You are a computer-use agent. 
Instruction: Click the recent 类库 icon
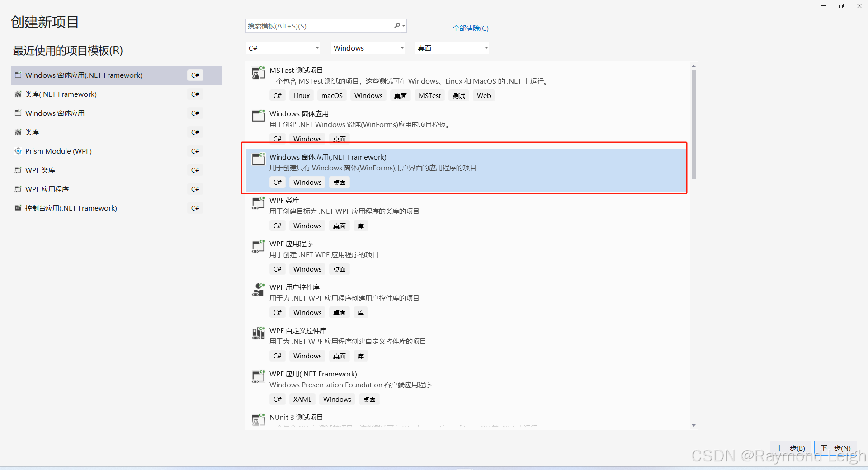point(18,132)
